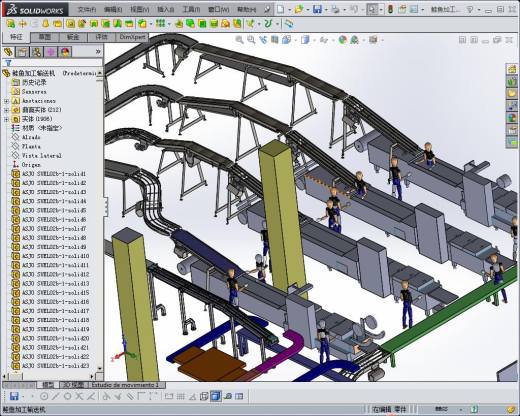Click the line sketch icon in bottom toolbar
The width and height of the screenshot is (520, 416).
pyautogui.click(x=56, y=396)
